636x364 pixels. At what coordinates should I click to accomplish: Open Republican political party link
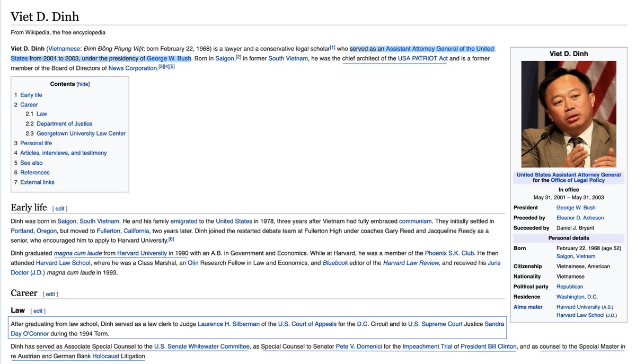(x=570, y=287)
